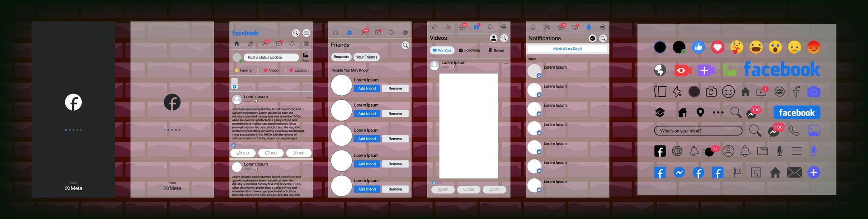The width and height of the screenshot is (868, 219).
Task: Click the blue thumbs-up Like reaction
Action: point(698,47)
